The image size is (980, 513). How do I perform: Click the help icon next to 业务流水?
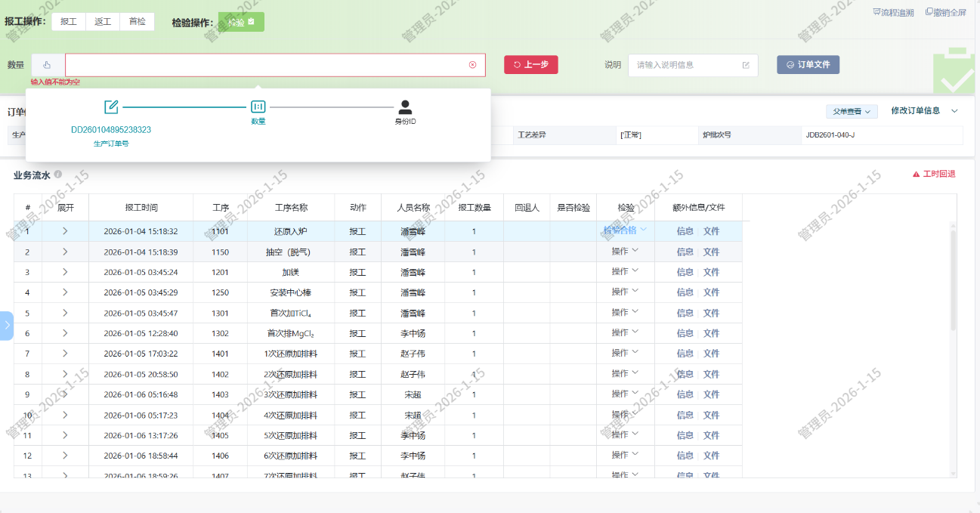click(58, 175)
